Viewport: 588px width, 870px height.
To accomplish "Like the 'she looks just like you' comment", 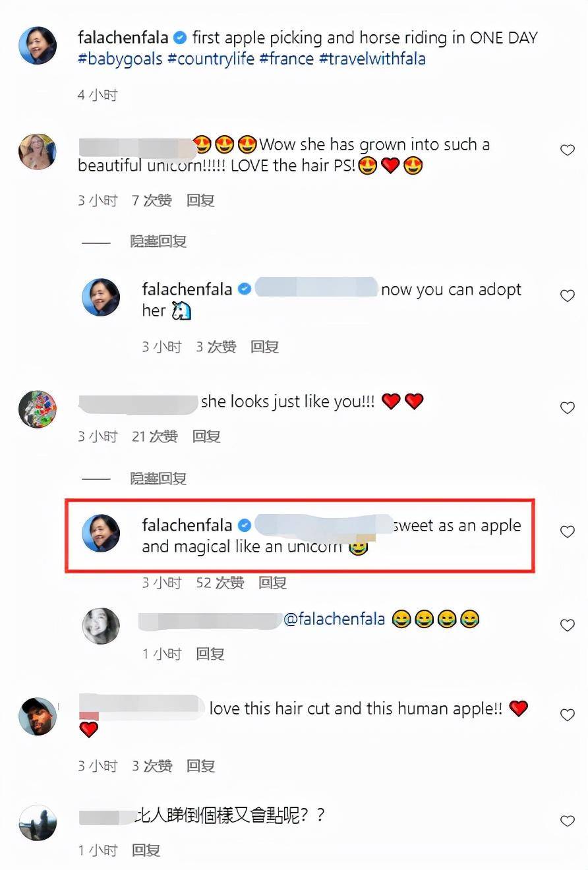I will 567,407.
